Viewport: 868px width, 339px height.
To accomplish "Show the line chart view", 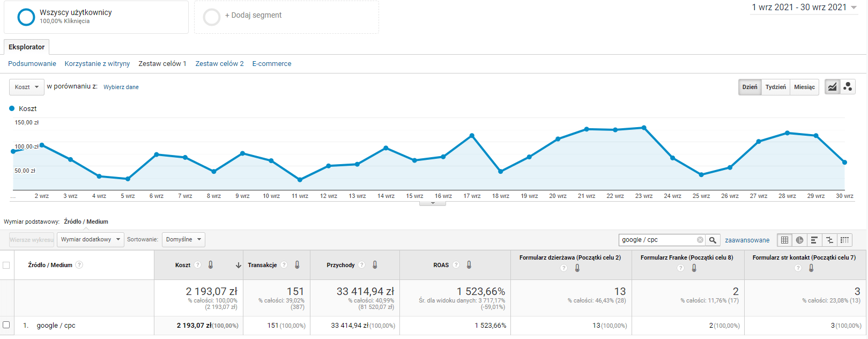I will [x=832, y=87].
